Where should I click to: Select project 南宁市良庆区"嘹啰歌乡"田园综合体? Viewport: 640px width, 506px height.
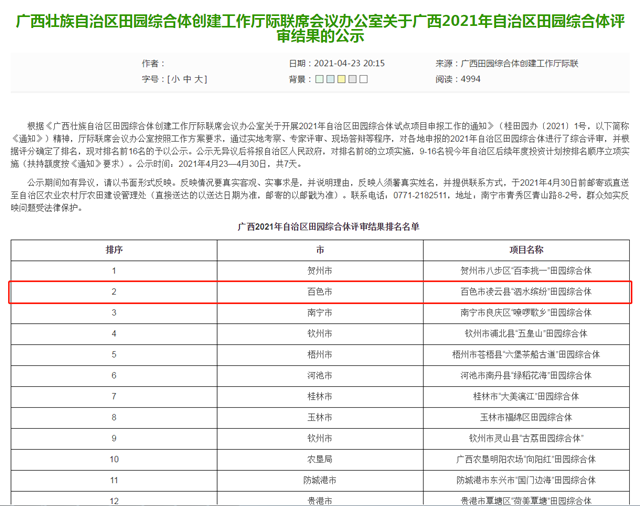[526, 313]
